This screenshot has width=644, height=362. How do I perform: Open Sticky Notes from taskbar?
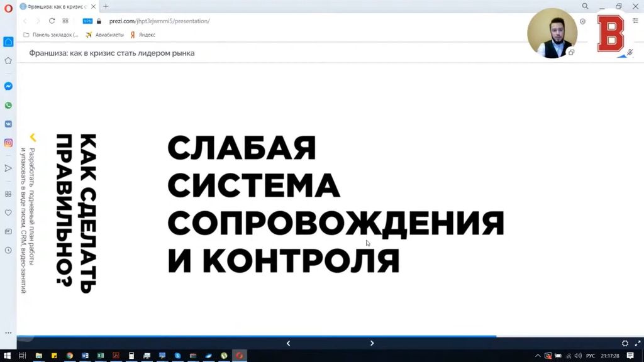[x=54, y=356]
